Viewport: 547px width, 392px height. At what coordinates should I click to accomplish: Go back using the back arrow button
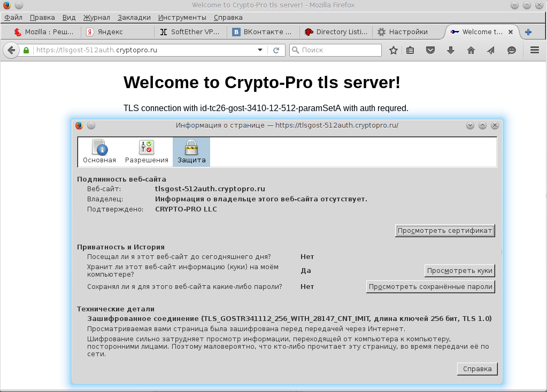[11, 50]
